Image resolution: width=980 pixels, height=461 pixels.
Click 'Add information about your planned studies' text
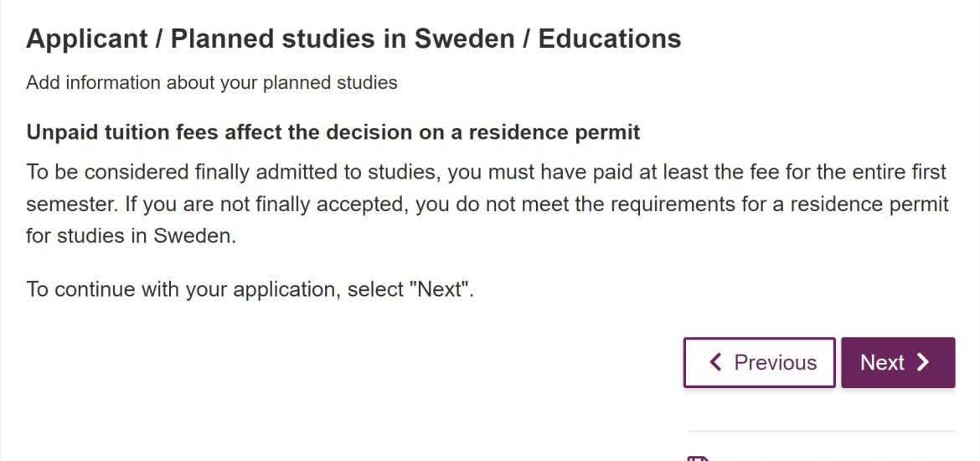pyautogui.click(x=212, y=83)
